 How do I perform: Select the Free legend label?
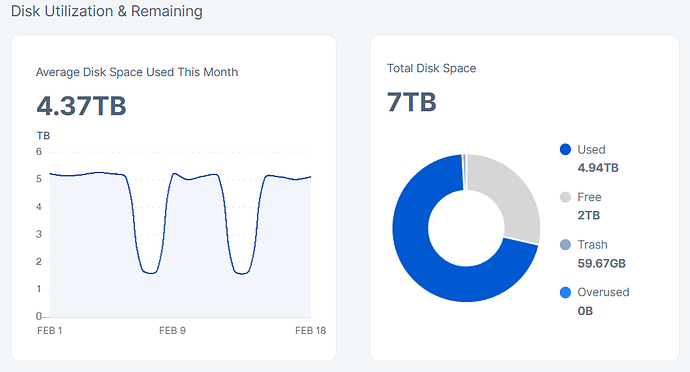[x=589, y=197]
